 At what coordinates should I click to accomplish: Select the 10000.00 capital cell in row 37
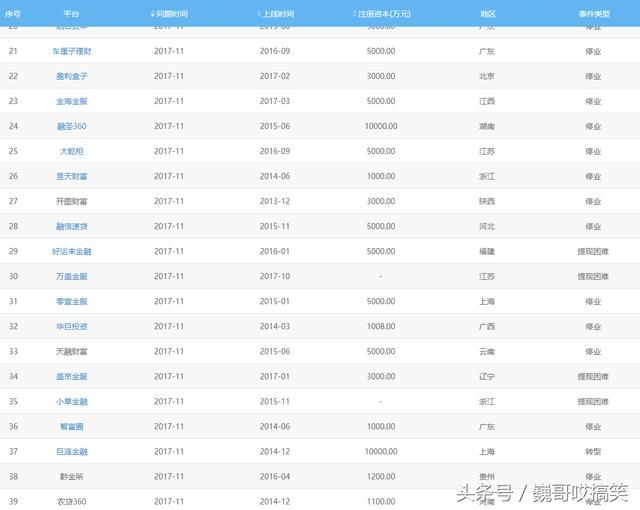coord(381,452)
